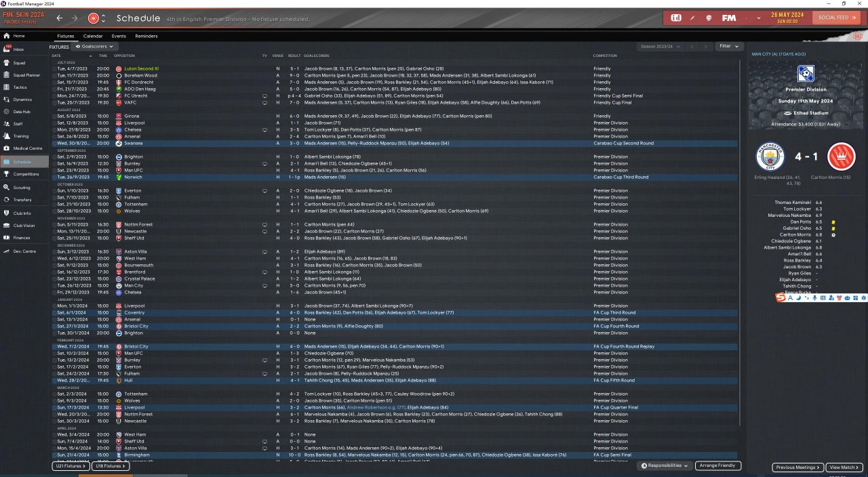Click the Premier Division competition logo
The width and height of the screenshot is (868, 477).
[806, 73]
